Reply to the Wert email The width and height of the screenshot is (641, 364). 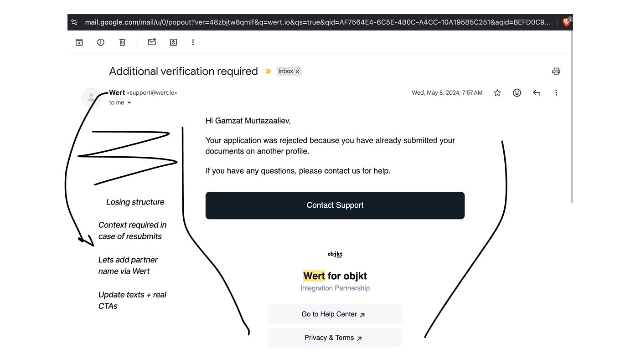[537, 92]
